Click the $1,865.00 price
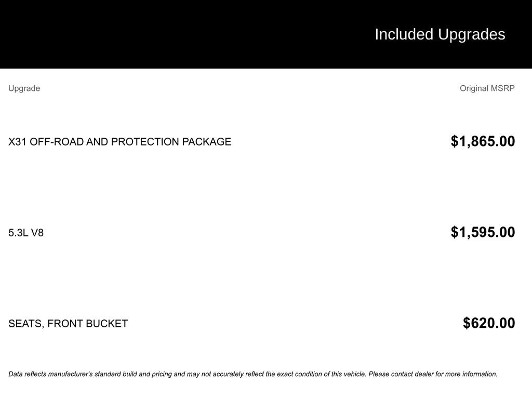Viewport: 532px width, 399px height. (x=483, y=141)
